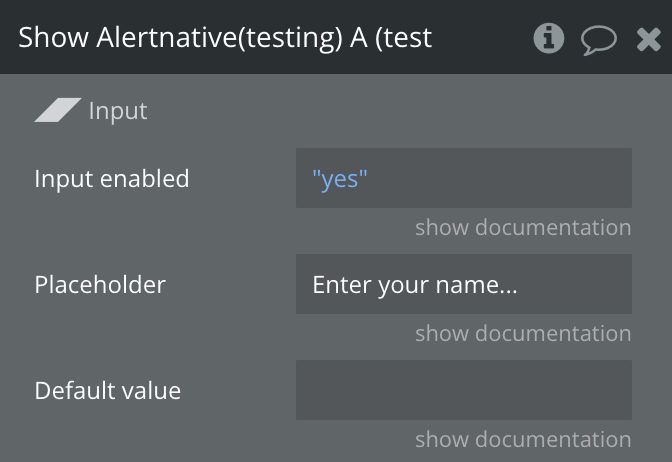This screenshot has height=462, width=672.
Task: Close the Show Alertnative property panel
Action: point(648,39)
